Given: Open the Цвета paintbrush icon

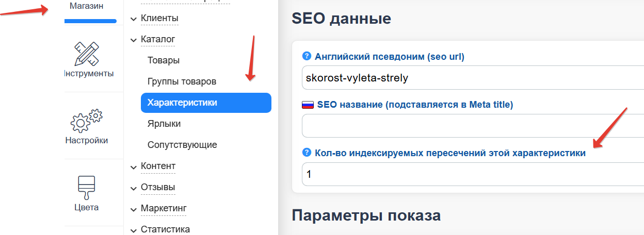Looking at the screenshot, I should click(87, 188).
